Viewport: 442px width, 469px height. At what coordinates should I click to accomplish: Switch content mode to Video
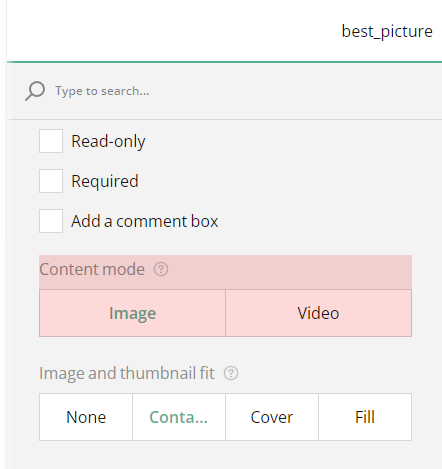pyautogui.click(x=318, y=313)
